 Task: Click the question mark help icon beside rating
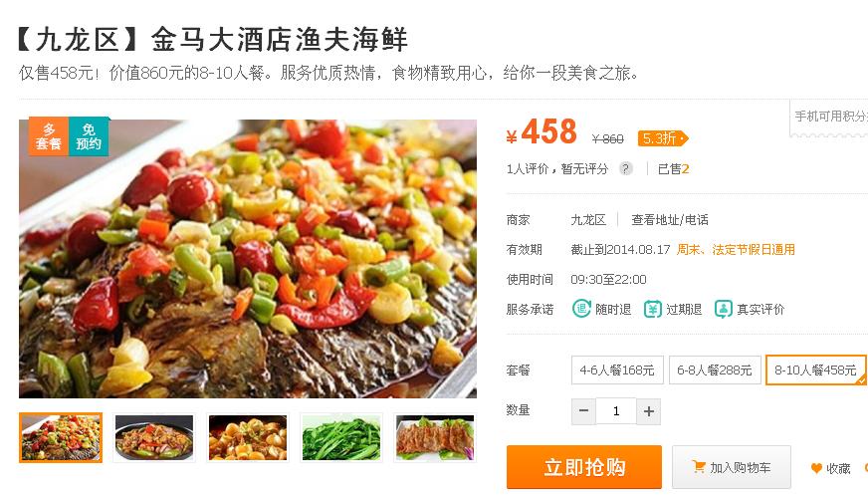pyautogui.click(x=625, y=168)
